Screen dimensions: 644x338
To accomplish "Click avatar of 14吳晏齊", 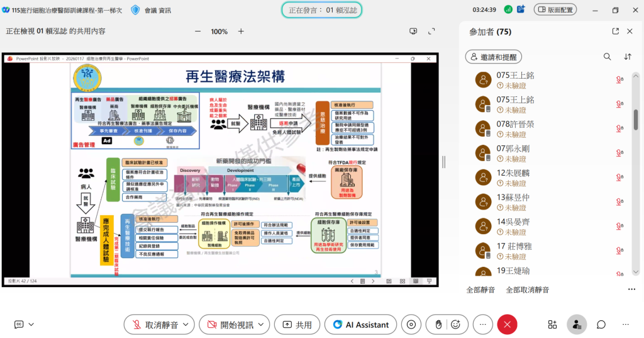I will [484, 227].
